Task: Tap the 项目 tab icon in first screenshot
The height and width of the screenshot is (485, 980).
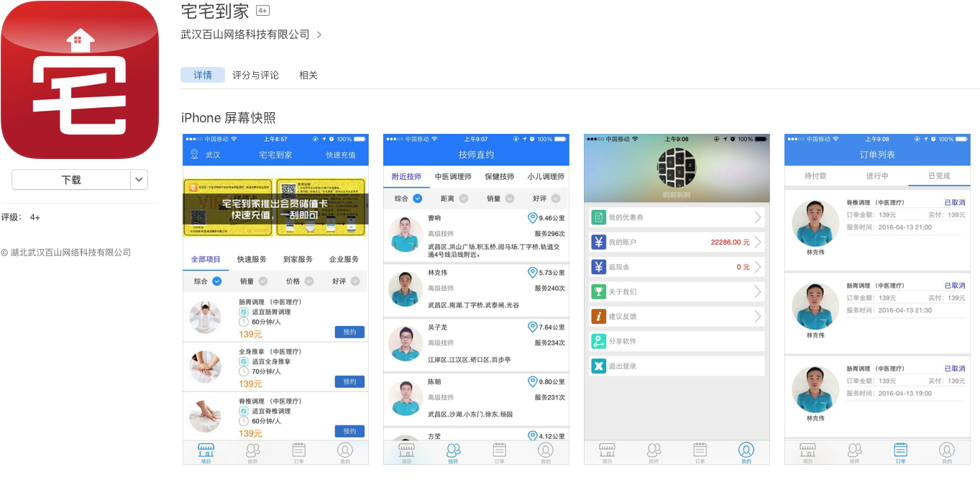Action: [x=206, y=451]
